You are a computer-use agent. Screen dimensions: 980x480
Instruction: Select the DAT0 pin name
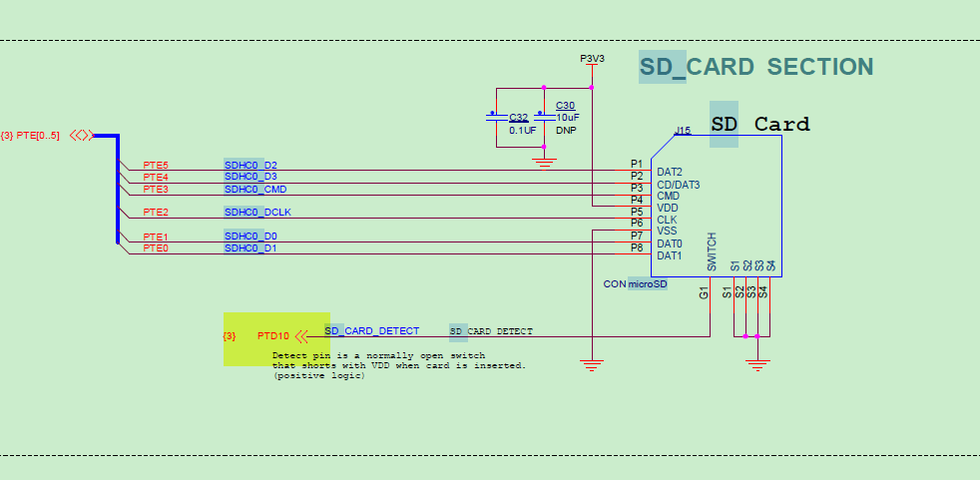(670, 243)
